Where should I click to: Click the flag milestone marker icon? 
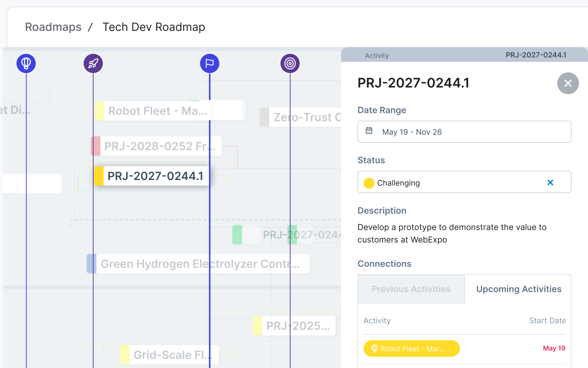[x=209, y=63]
